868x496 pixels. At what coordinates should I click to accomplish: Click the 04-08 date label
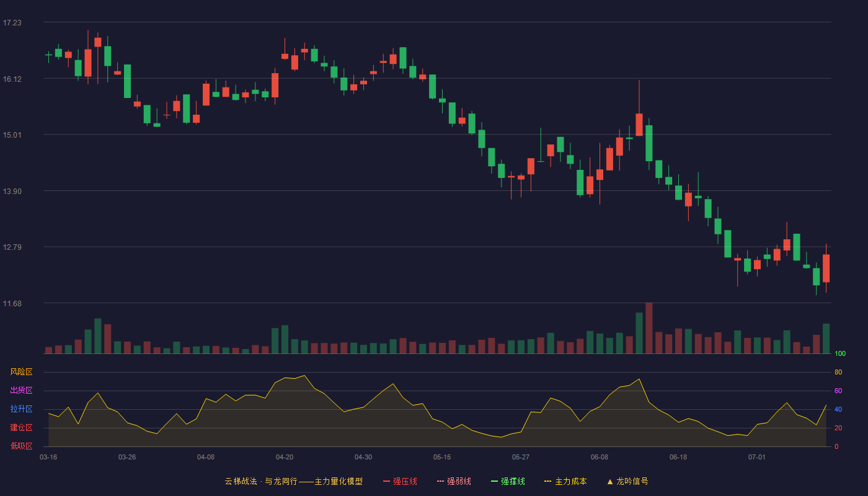click(206, 457)
